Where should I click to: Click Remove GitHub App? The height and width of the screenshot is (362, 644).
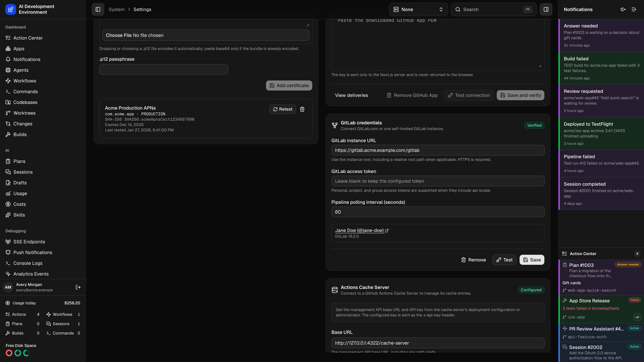pos(412,95)
